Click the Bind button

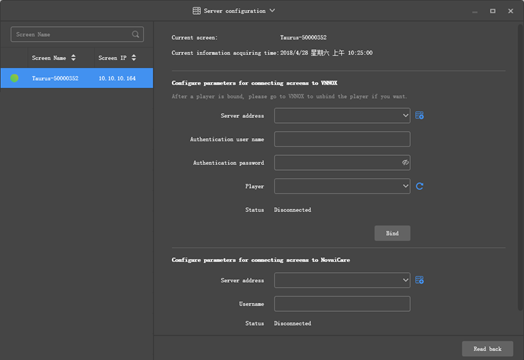392,233
